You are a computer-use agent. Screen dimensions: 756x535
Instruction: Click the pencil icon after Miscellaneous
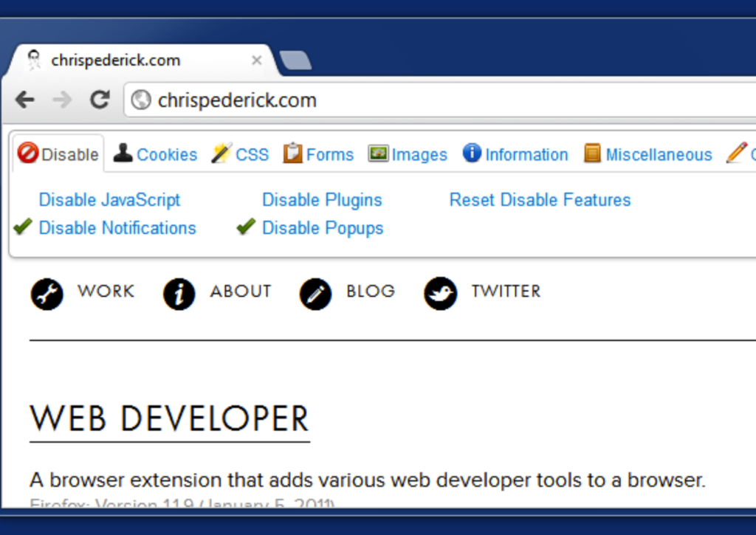point(737,153)
